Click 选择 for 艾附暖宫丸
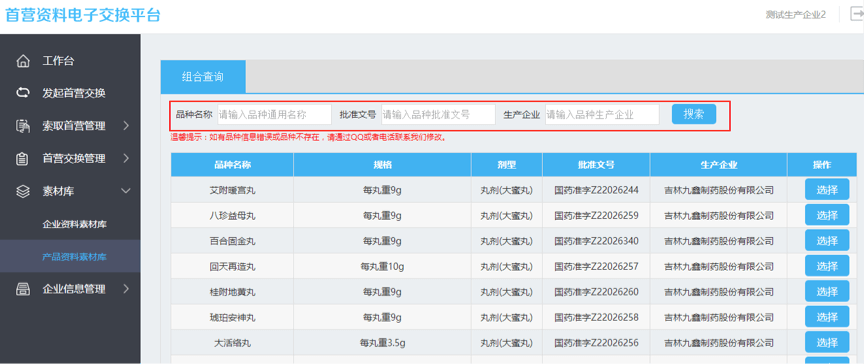The image size is (864, 364). coord(827,190)
